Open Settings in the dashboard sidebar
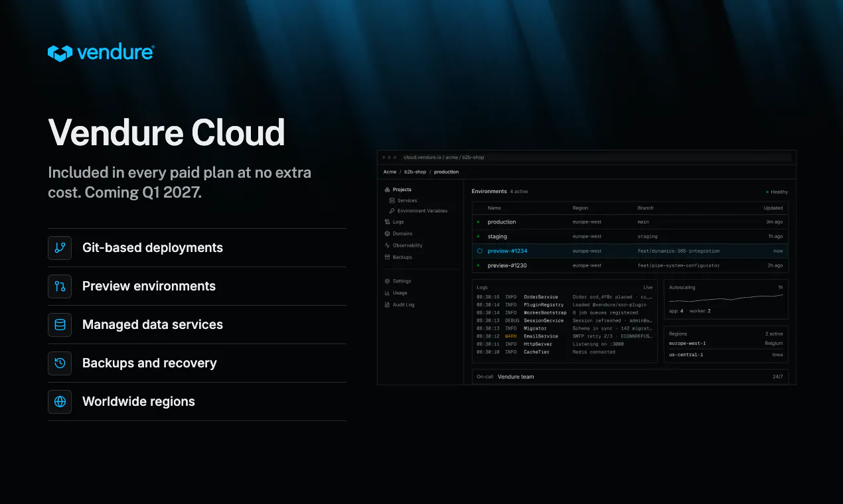 point(398,281)
